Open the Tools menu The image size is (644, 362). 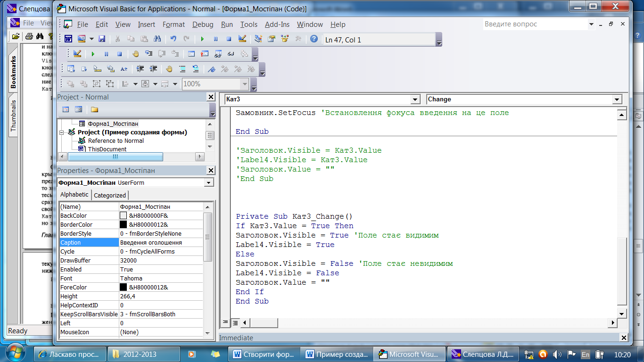[x=249, y=25]
